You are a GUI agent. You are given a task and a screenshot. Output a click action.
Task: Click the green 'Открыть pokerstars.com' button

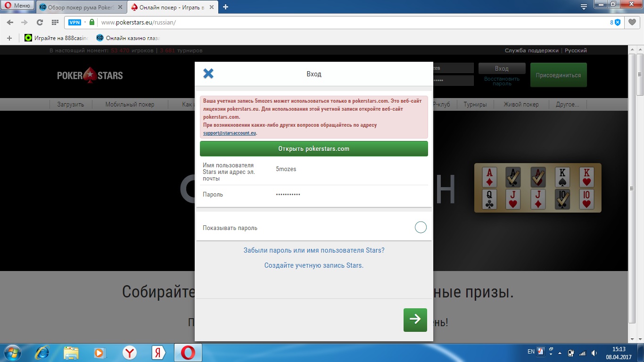click(x=314, y=148)
